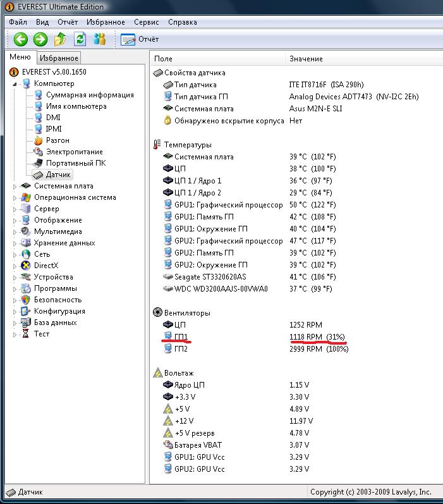Open the Справка menu
443x504 pixels.
pyautogui.click(x=183, y=22)
